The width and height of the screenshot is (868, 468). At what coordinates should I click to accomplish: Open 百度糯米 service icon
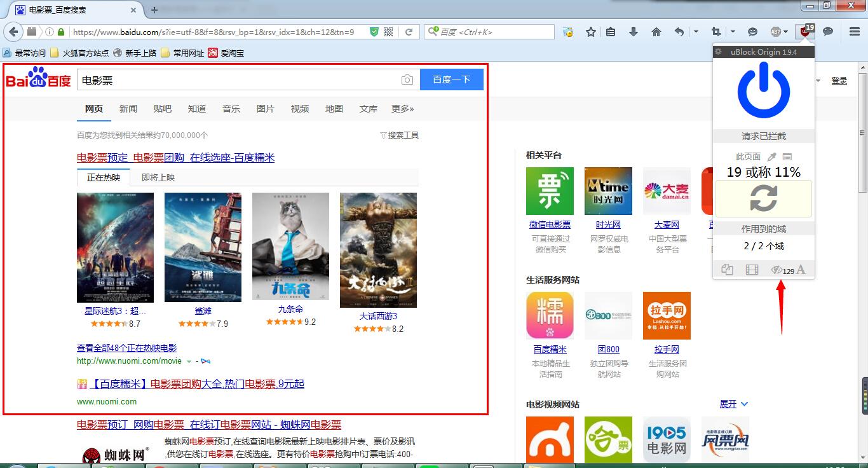click(x=550, y=315)
